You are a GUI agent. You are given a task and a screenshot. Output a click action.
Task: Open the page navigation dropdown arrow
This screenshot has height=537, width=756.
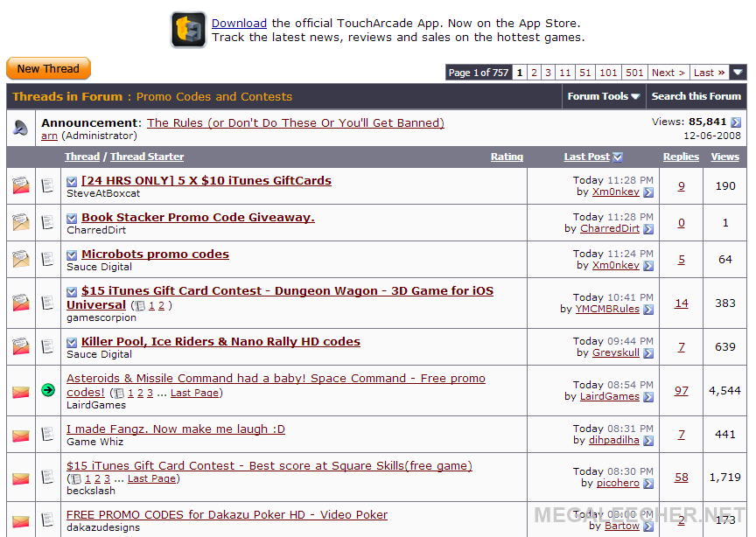(738, 73)
